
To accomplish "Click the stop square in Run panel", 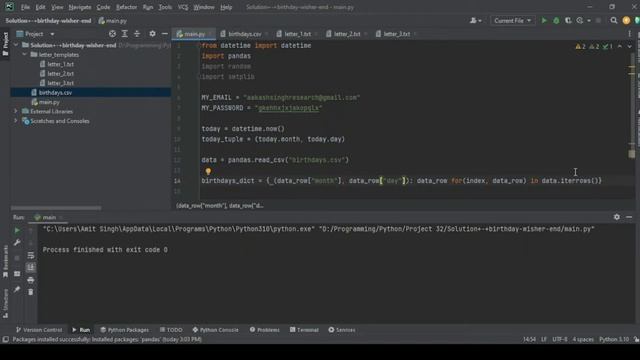I will [x=17, y=258].
